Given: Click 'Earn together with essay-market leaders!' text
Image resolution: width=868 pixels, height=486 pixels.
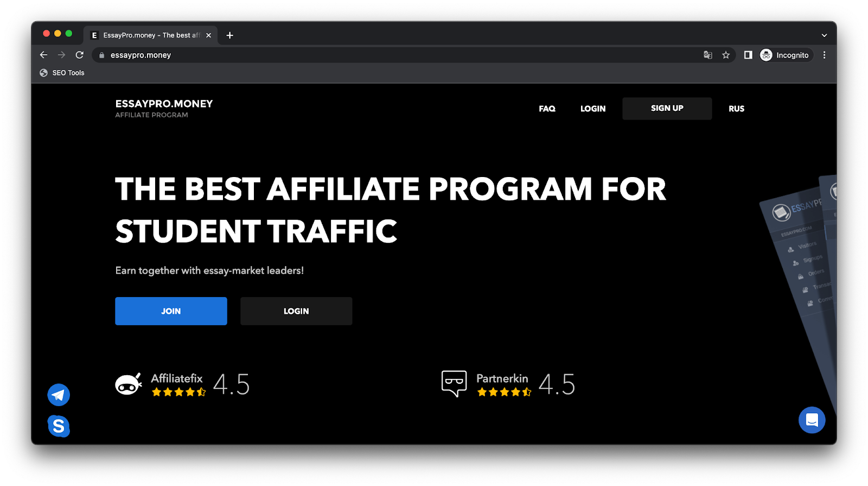Looking at the screenshot, I should pos(209,270).
